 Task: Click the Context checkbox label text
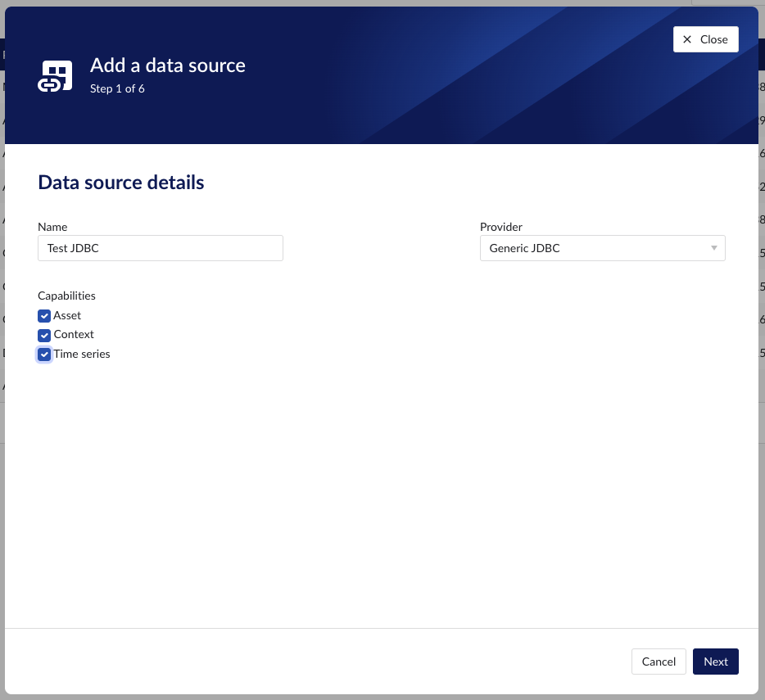coord(74,334)
